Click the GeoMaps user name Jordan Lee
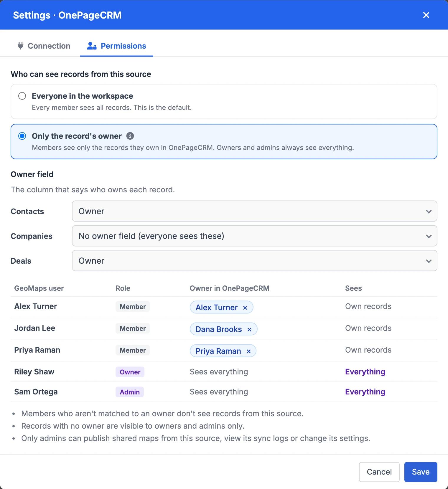 [x=35, y=328]
